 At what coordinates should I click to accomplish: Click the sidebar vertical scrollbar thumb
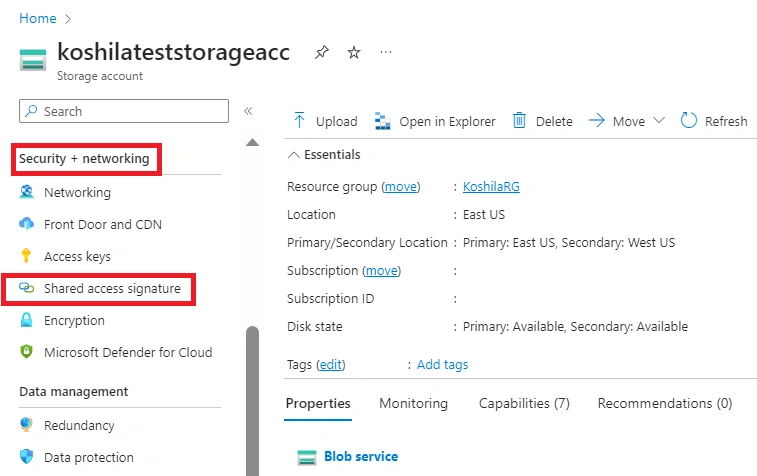(252, 401)
